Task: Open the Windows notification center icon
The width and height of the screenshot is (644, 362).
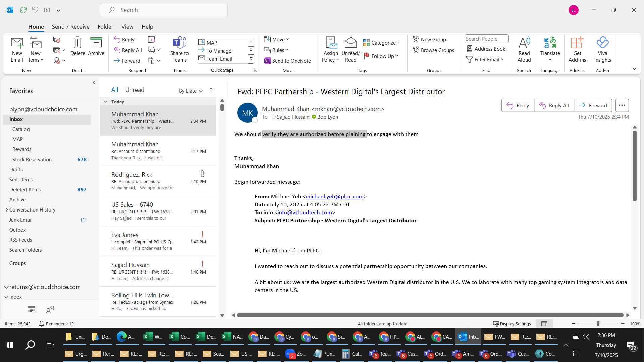Action: (631, 345)
